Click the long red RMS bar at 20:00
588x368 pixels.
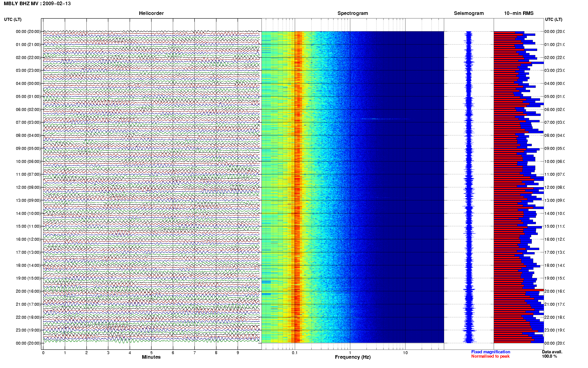coord(519,290)
